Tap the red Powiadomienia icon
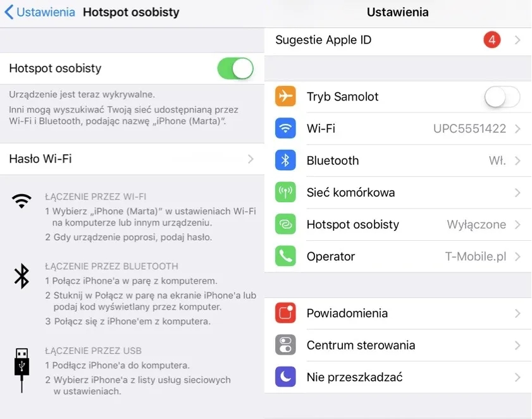 (x=285, y=313)
